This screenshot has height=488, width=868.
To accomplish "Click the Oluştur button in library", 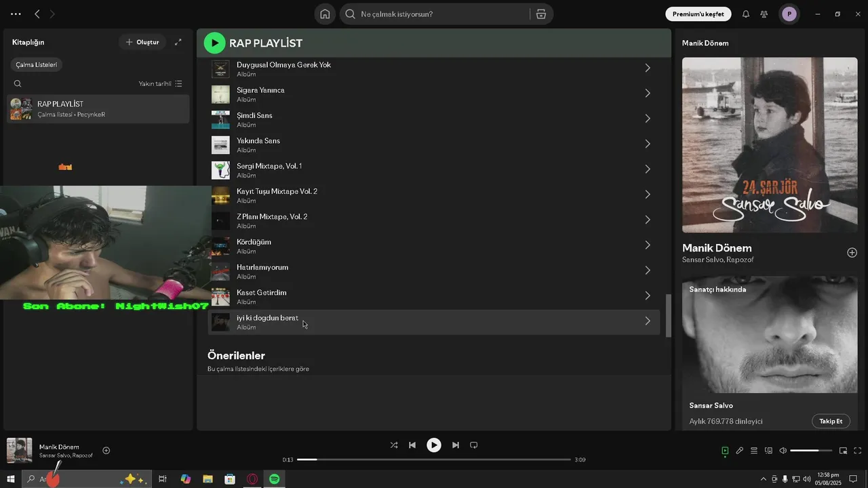I will click(142, 42).
